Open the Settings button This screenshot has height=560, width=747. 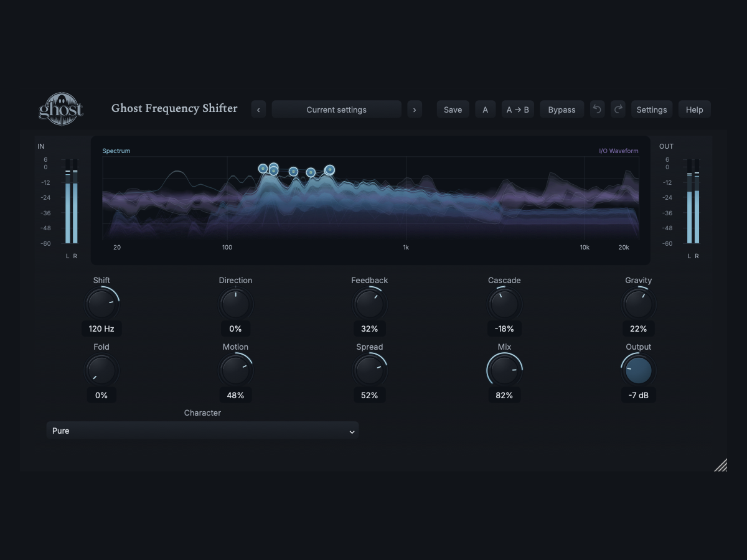coord(652,110)
